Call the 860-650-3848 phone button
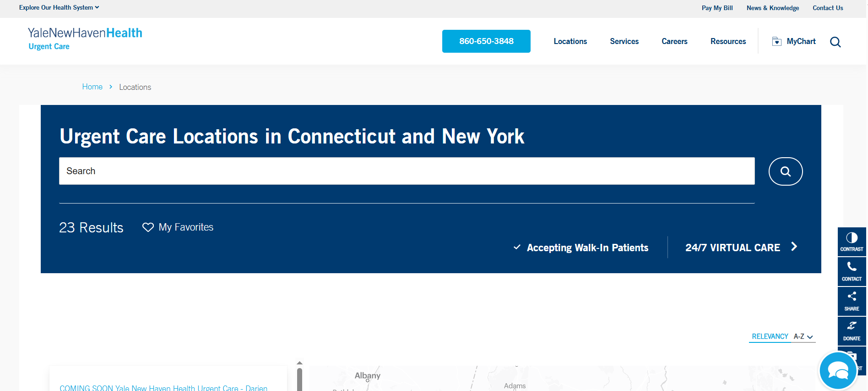This screenshot has height=391, width=868. pyautogui.click(x=486, y=41)
